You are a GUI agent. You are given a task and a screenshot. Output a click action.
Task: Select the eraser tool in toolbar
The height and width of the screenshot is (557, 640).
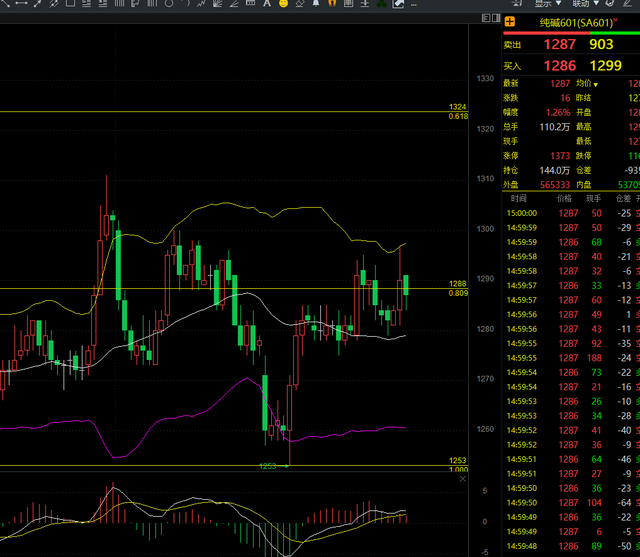point(300,3)
